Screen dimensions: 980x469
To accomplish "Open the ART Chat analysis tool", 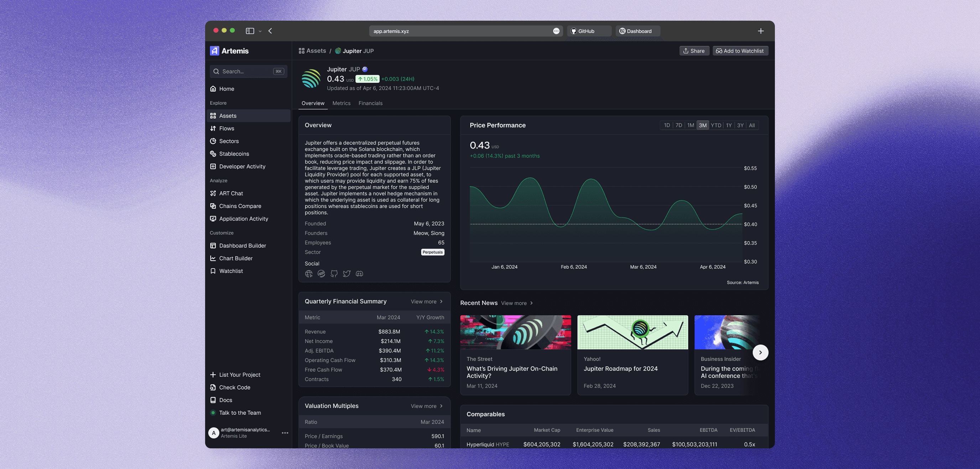I will pyautogui.click(x=230, y=193).
